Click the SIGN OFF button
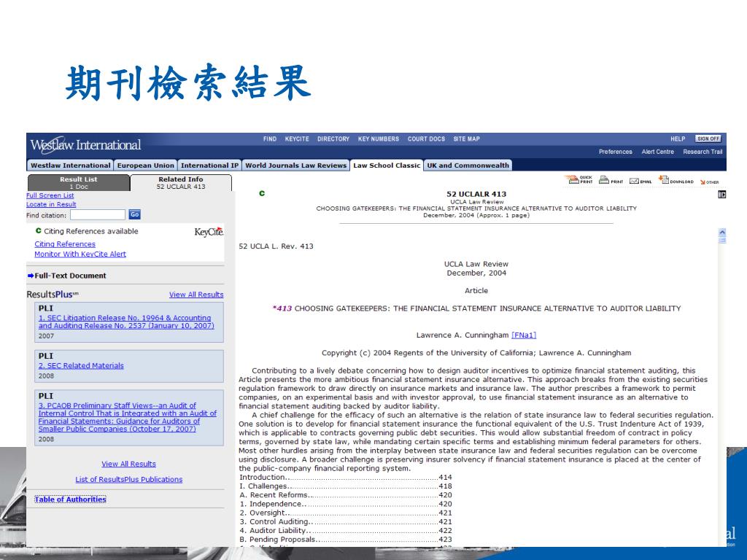The height and width of the screenshot is (560, 747). [x=708, y=139]
